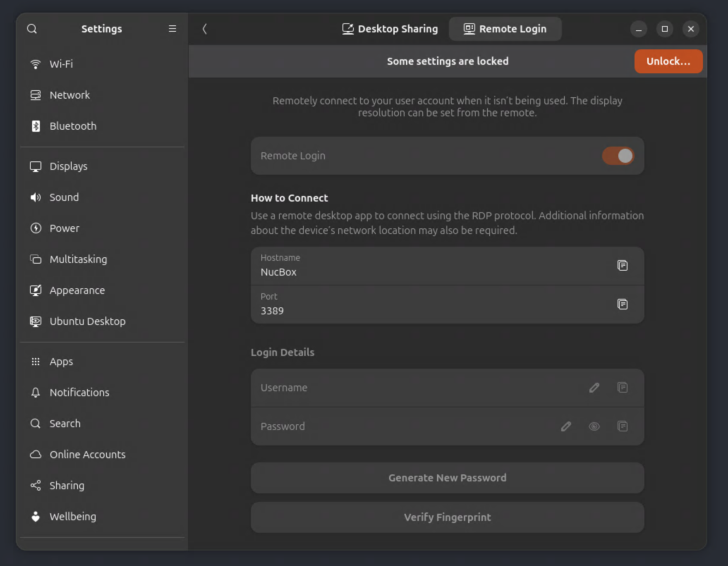
Task: Open the Settings search icon
Action: coord(32,29)
